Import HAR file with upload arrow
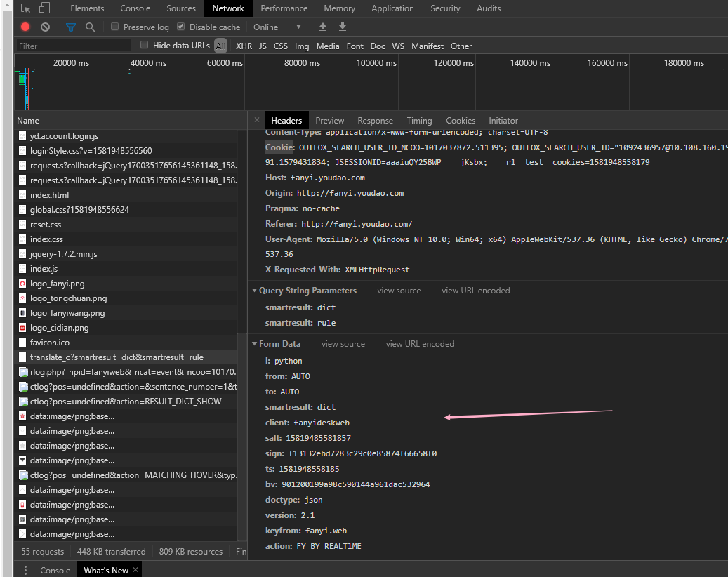 point(323,27)
